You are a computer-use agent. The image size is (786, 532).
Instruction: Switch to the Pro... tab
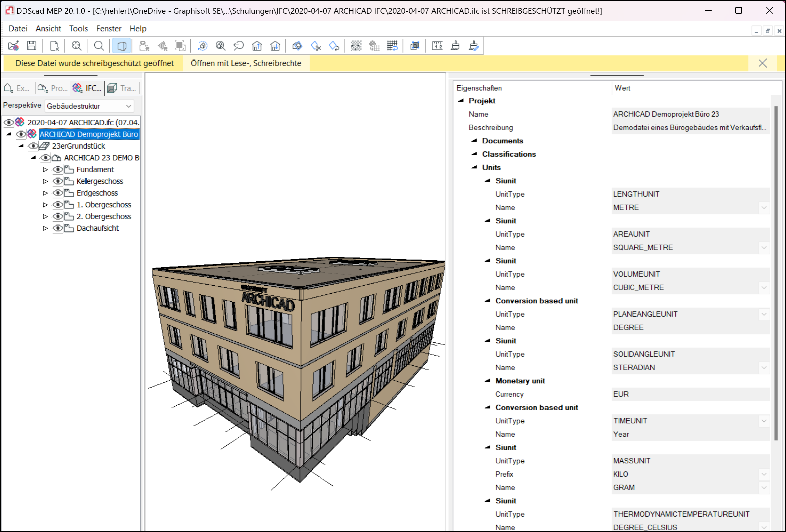[53, 88]
